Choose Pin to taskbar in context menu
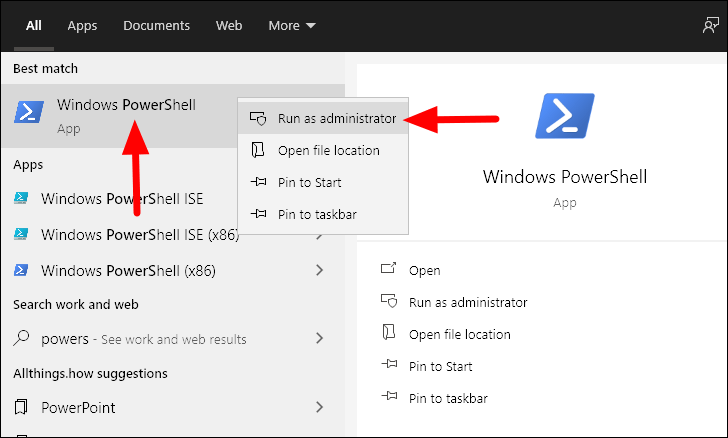The width and height of the screenshot is (728, 438). pyautogui.click(x=323, y=215)
